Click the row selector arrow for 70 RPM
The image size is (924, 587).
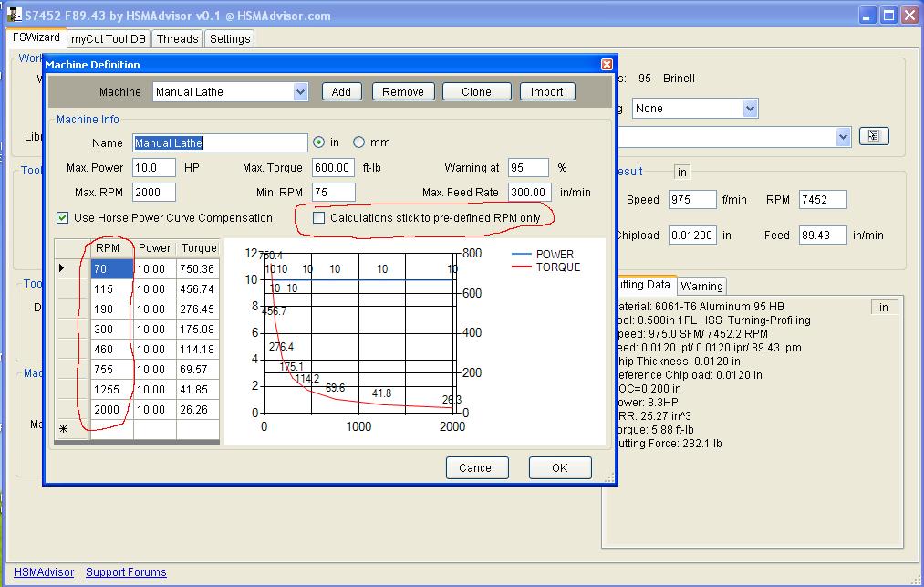pyautogui.click(x=63, y=268)
